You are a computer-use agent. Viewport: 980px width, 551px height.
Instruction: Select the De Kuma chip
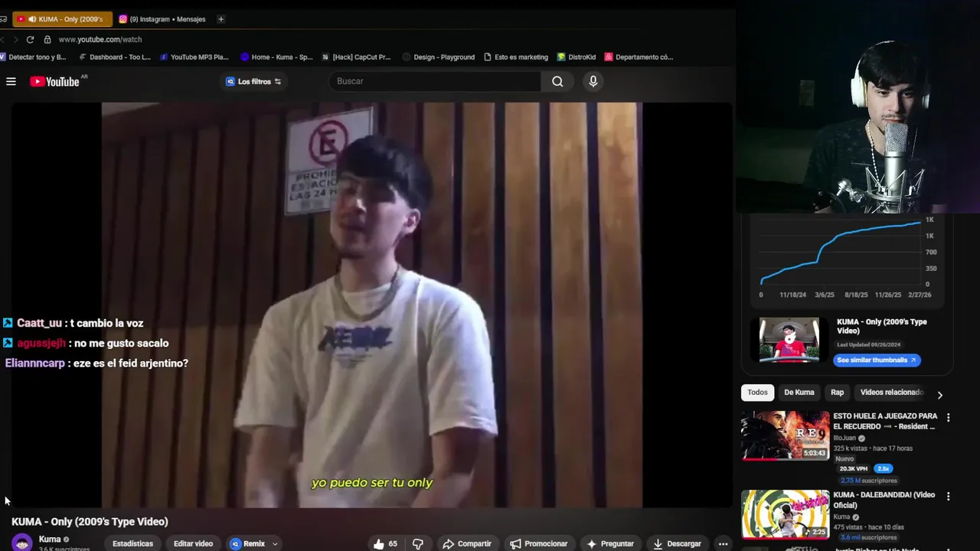coord(799,393)
